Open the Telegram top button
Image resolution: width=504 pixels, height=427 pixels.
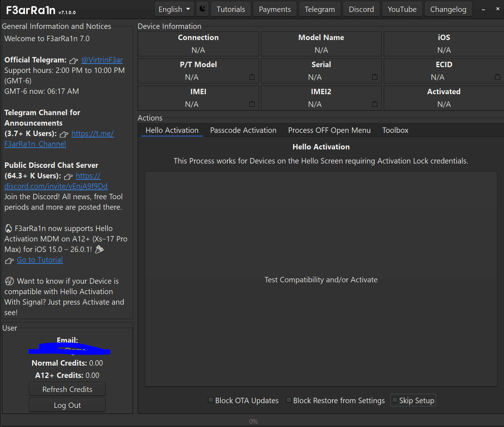coord(320,9)
